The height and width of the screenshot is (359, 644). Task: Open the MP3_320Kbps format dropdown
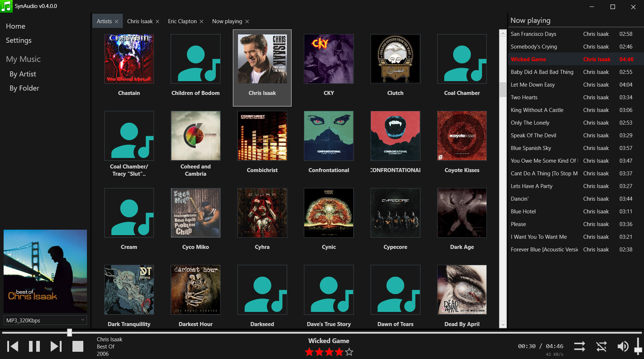tap(45, 320)
